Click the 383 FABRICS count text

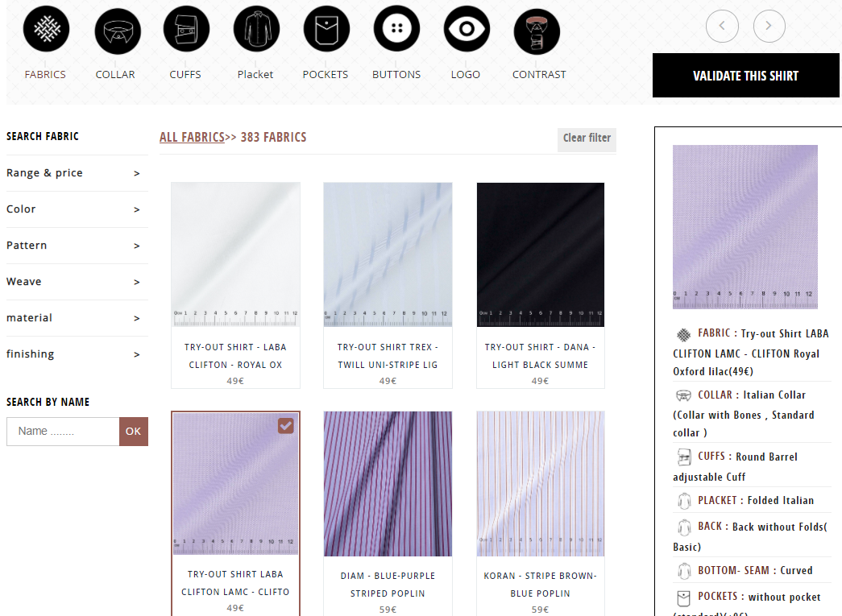(x=273, y=138)
